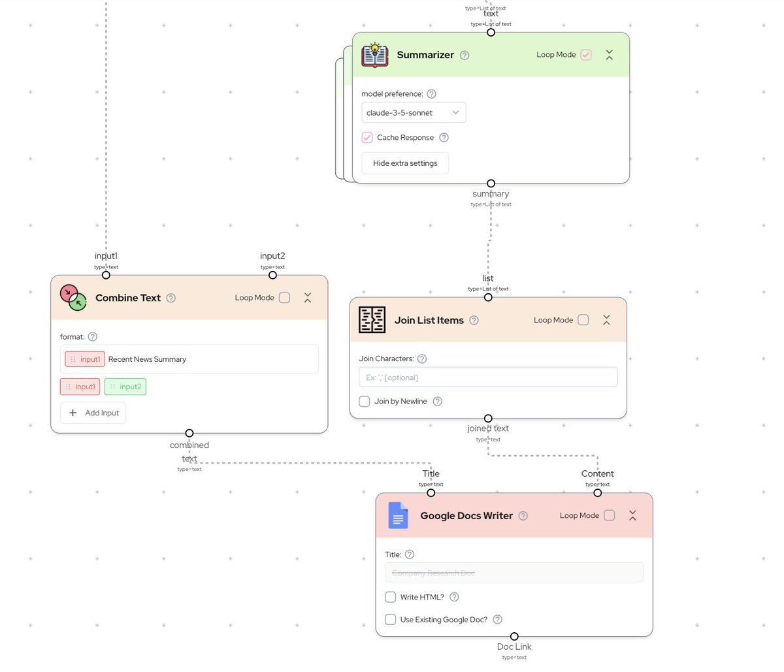Click the joined text output port
Screen dimensions: 784x672
point(488,418)
